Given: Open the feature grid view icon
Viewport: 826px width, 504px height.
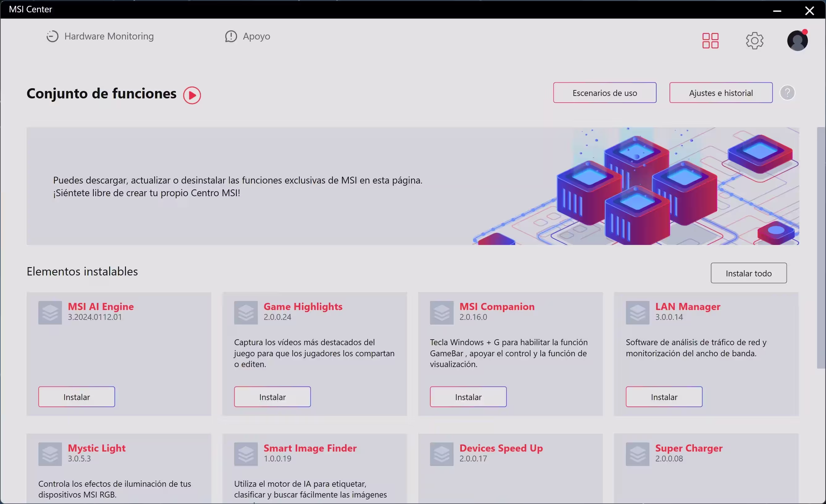Looking at the screenshot, I should tap(710, 40).
